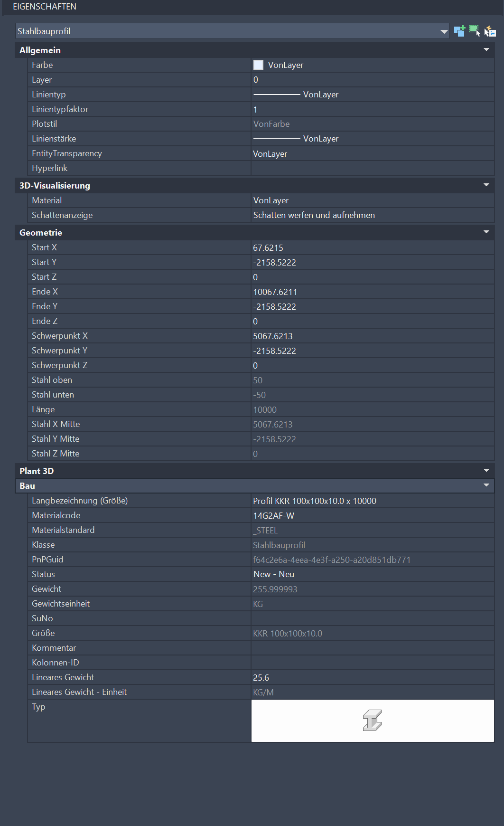Open Quick Select with the lightning icon
Image resolution: width=504 pixels, height=826 pixels.
click(490, 31)
